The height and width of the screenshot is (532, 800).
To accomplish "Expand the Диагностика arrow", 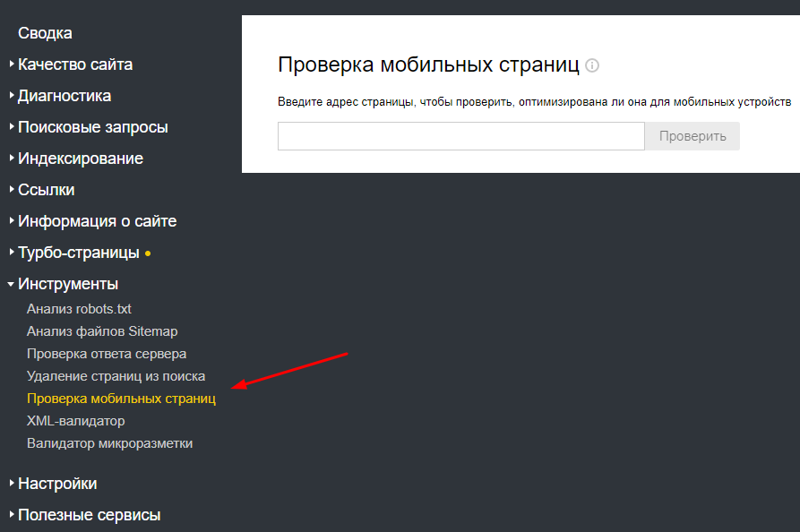I will click(x=12, y=95).
